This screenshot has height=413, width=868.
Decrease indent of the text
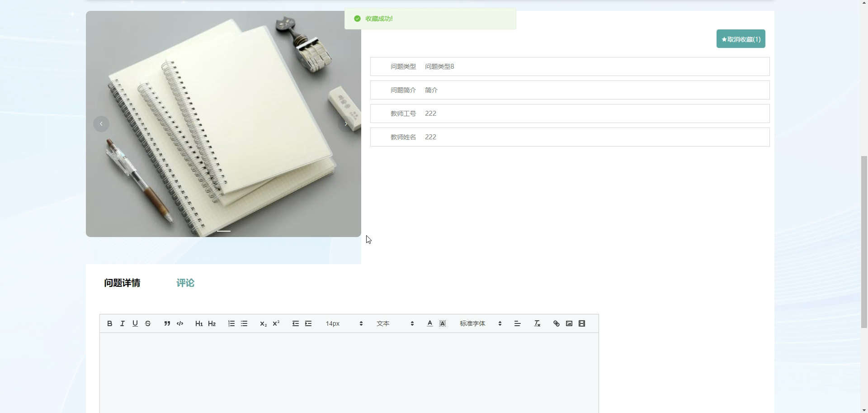pos(295,323)
